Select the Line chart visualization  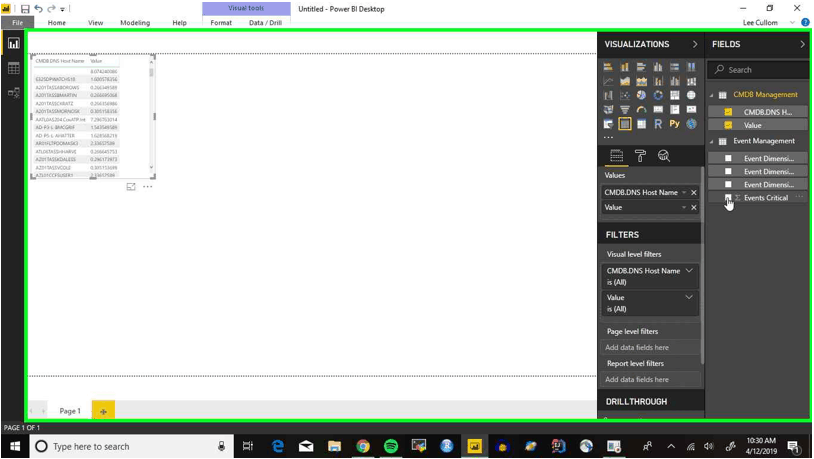608,82
